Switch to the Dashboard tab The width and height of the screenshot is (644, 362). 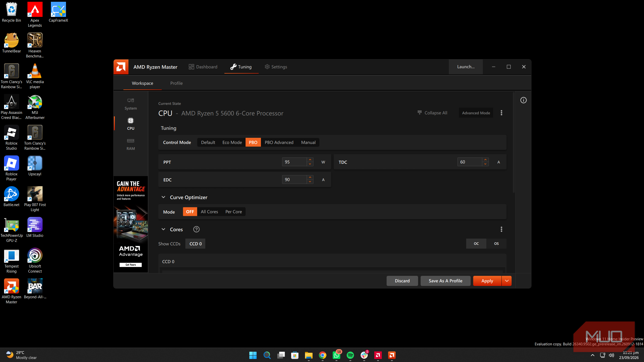[x=203, y=67]
